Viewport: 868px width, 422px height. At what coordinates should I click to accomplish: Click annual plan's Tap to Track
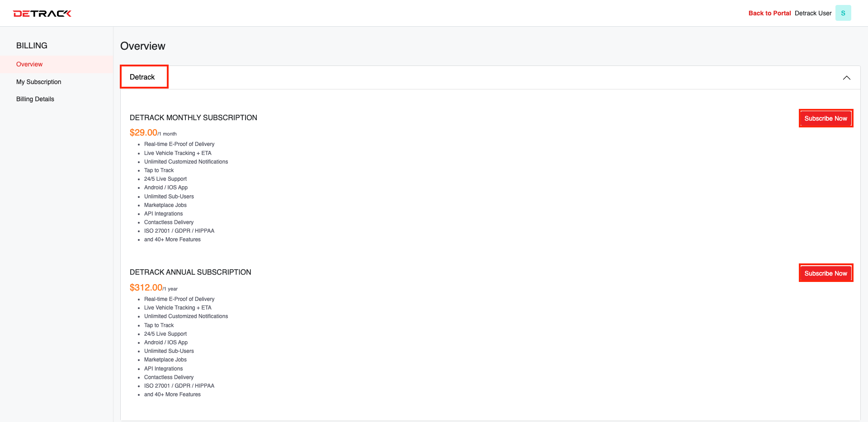click(159, 325)
